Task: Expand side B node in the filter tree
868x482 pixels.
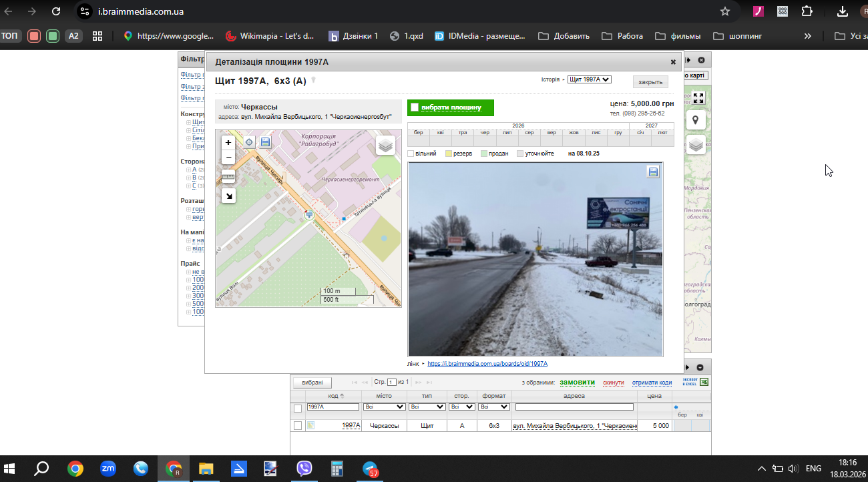Action: [188, 178]
